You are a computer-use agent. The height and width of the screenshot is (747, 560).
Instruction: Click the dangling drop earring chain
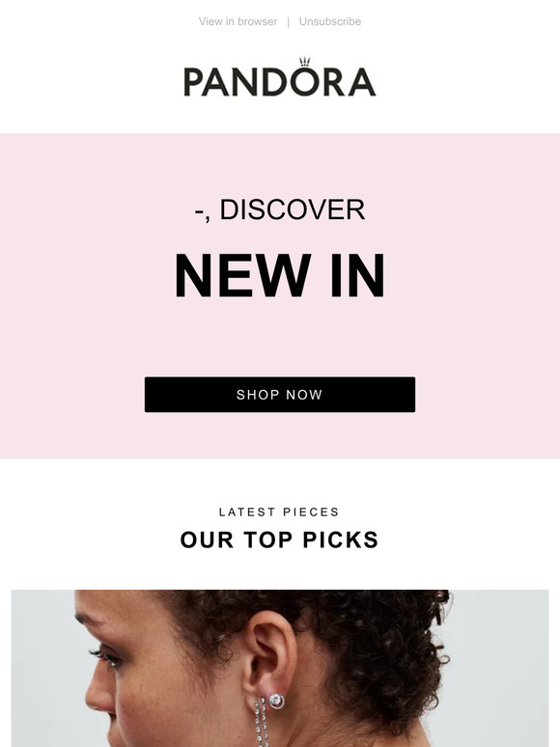tap(262, 722)
